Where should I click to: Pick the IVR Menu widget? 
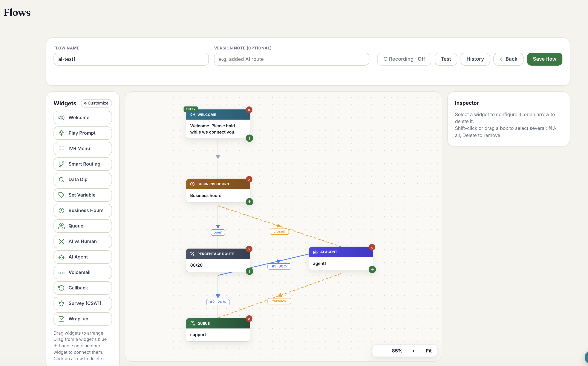(x=83, y=149)
